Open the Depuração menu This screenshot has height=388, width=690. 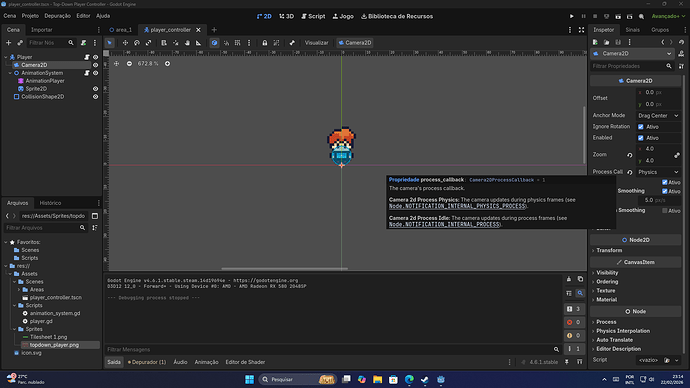coord(57,16)
